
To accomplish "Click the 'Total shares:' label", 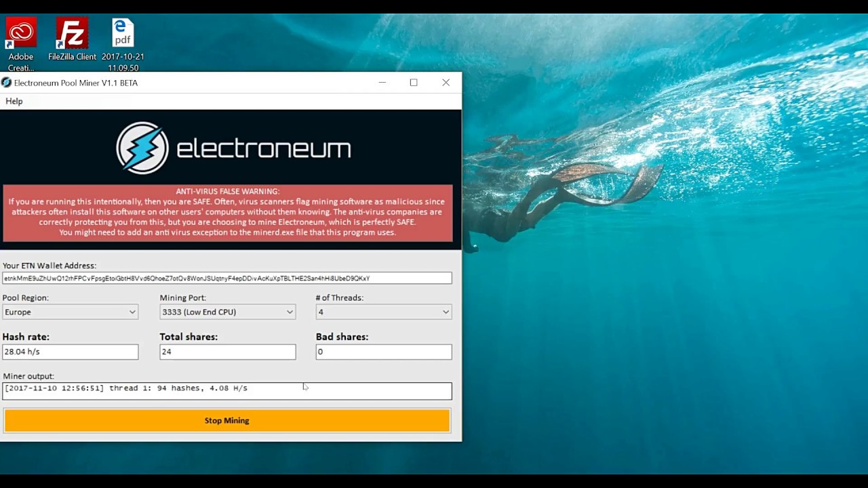I will coord(189,337).
